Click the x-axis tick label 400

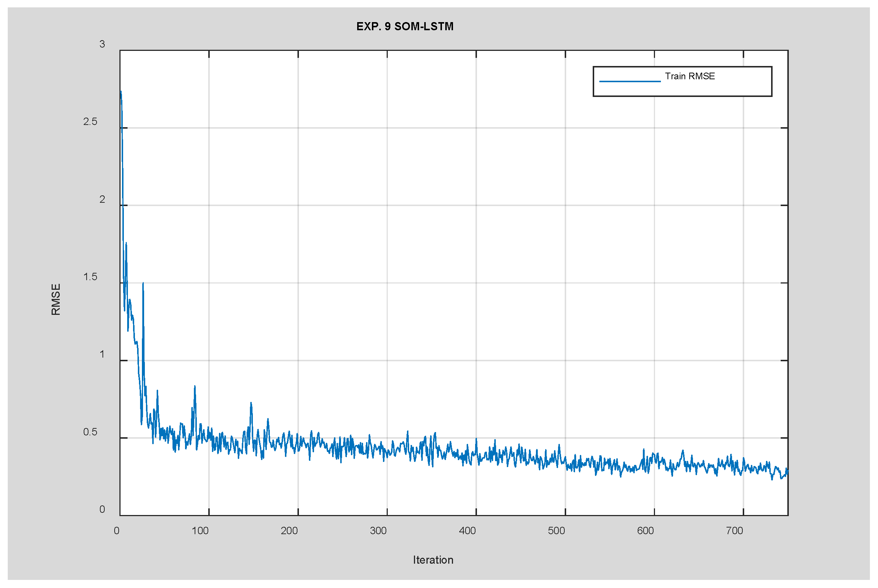click(x=467, y=530)
